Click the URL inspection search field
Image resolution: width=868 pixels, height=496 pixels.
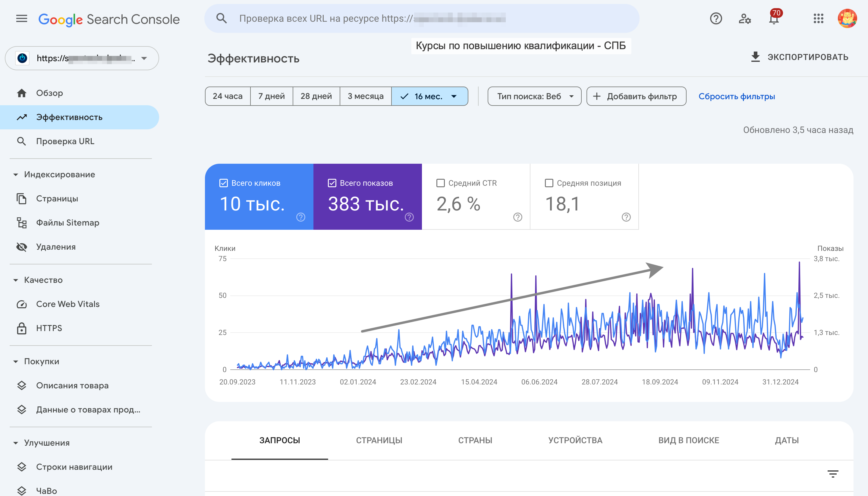pos(422,18)
